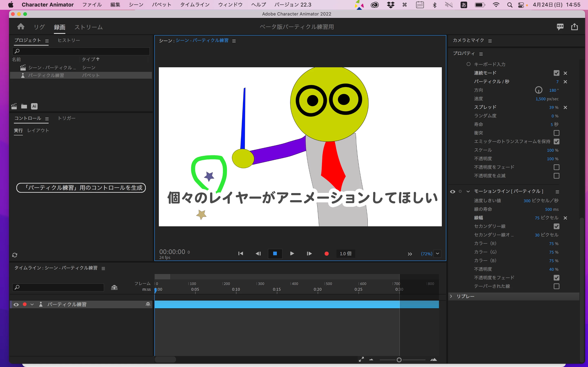The height and width of the screenshot is (367, 588).
Task: Click the Import Illustrator (Ai) file icon
Action: pos(34,106)
